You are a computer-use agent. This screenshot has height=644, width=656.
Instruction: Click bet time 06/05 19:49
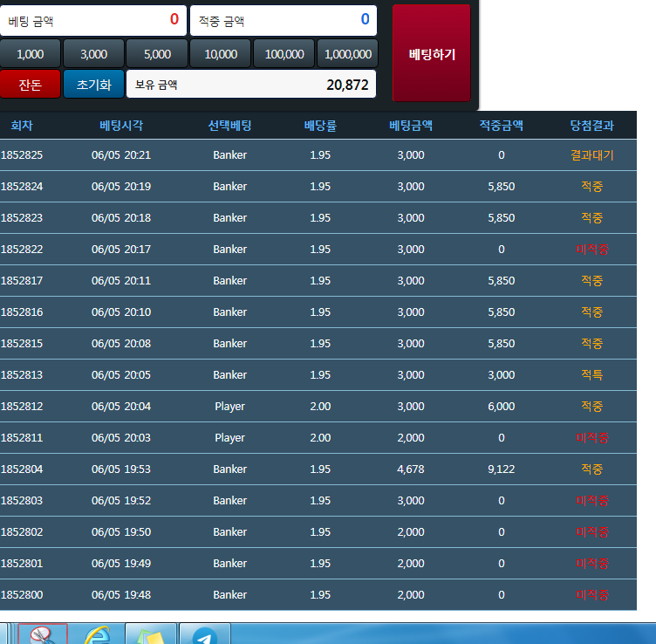[121, 563]
